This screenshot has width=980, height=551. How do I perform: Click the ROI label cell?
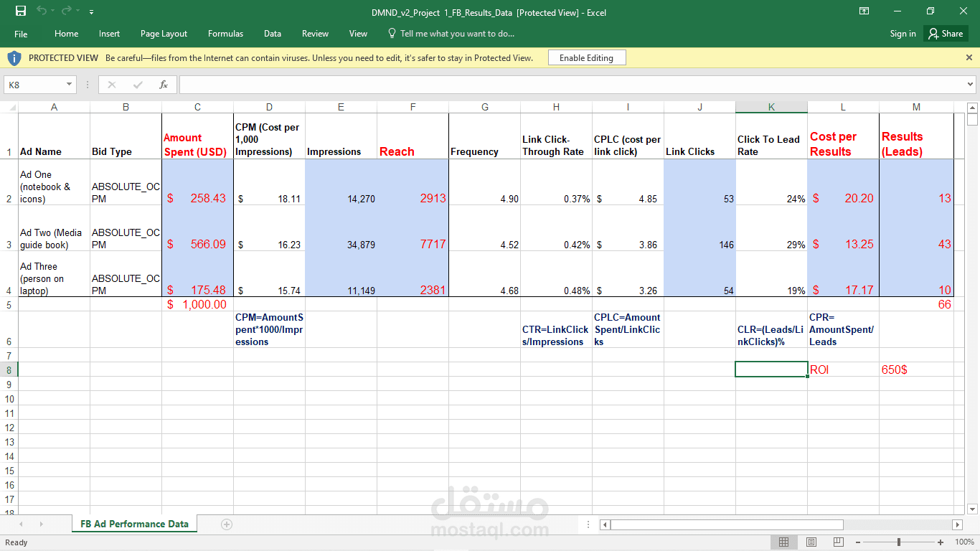click(x=843, y=369)
